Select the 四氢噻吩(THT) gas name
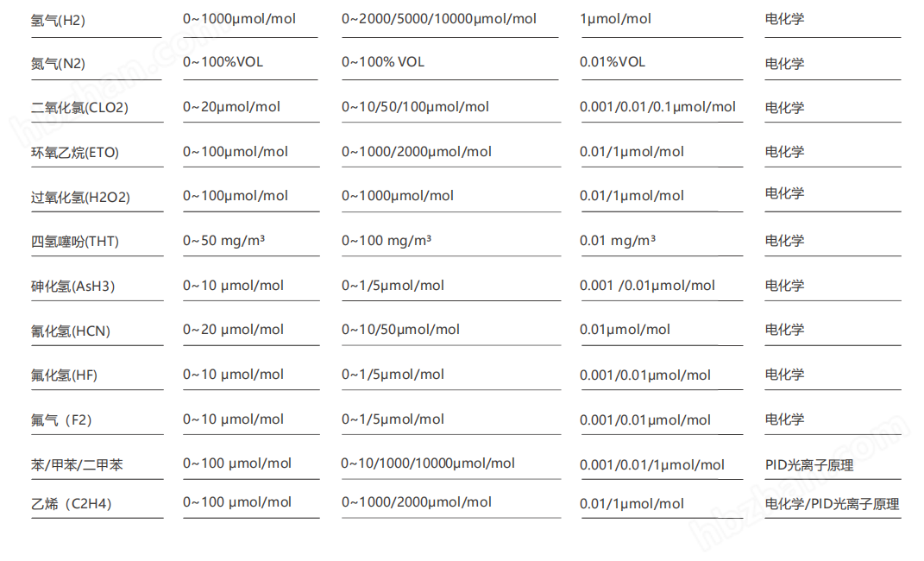Screen dimensions: 924x561 tap(75, 242)
